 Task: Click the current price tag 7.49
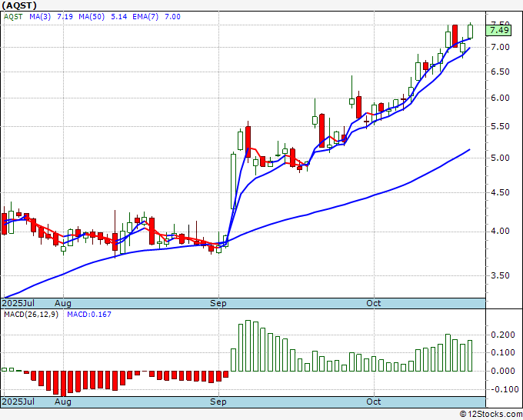click(499, 30)
